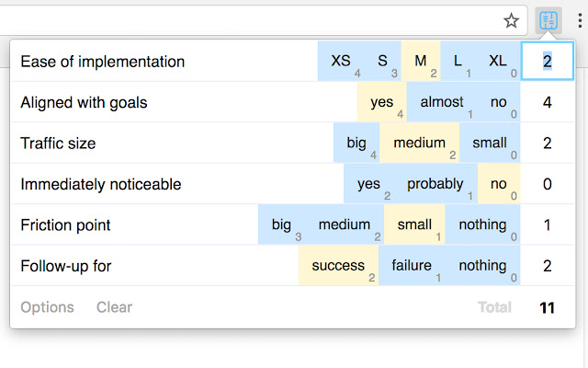Click the browser address bar
The image size is (588, 368).
point(248,20)
